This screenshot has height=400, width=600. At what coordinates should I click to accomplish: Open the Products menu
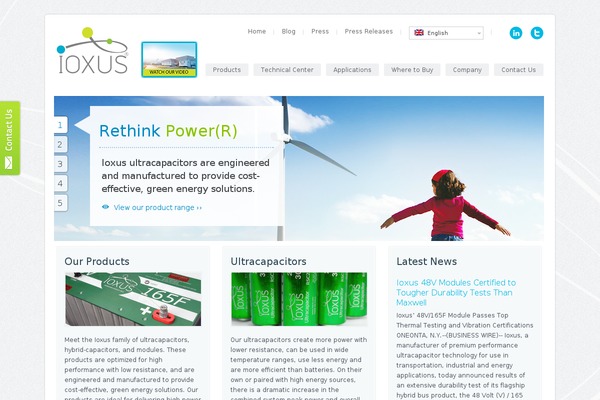point(227,70)
